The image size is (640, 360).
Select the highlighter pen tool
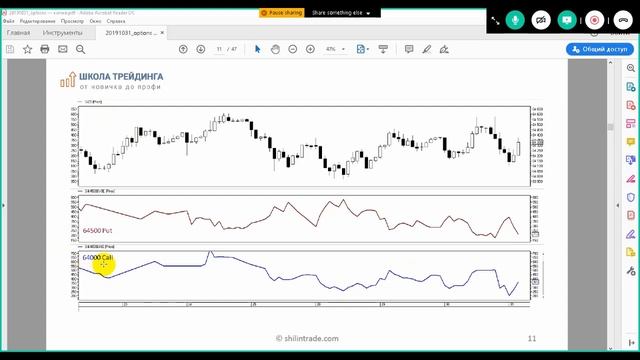coord(427,49)
